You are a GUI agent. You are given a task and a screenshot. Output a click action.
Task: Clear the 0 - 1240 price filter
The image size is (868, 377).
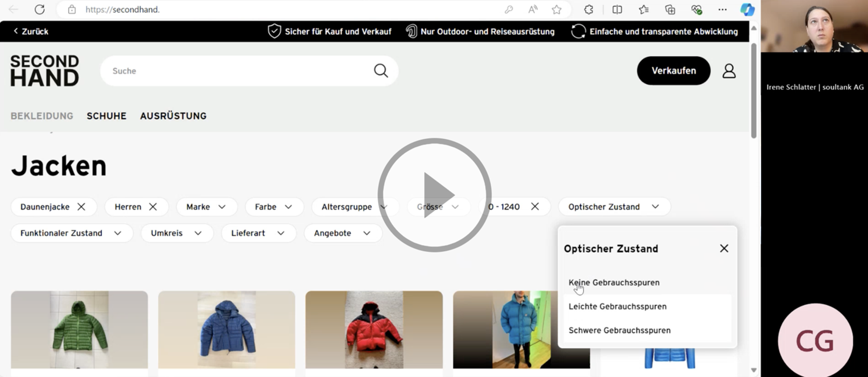(535, 206)
